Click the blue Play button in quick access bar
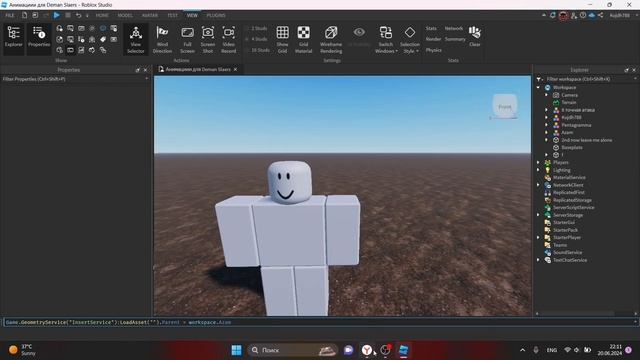Image resolution: width=640 pixels, height=360 pixels. point(57,15)
